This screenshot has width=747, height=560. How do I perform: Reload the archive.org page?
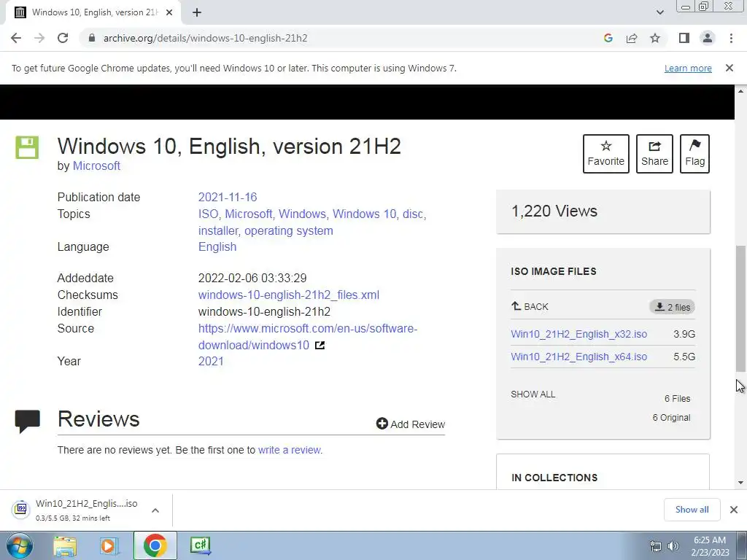(63, 38)
